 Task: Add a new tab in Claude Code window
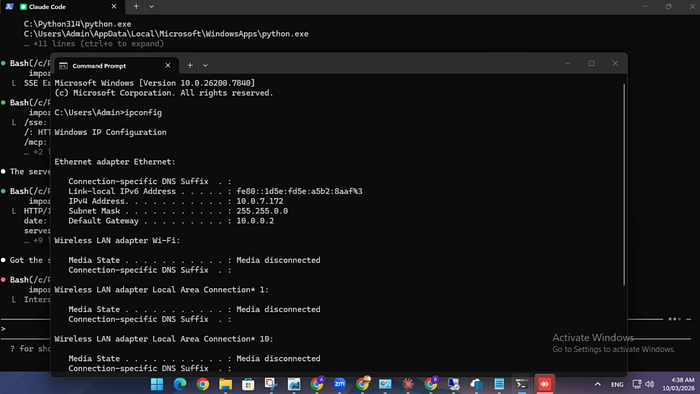tap(136, 7)
